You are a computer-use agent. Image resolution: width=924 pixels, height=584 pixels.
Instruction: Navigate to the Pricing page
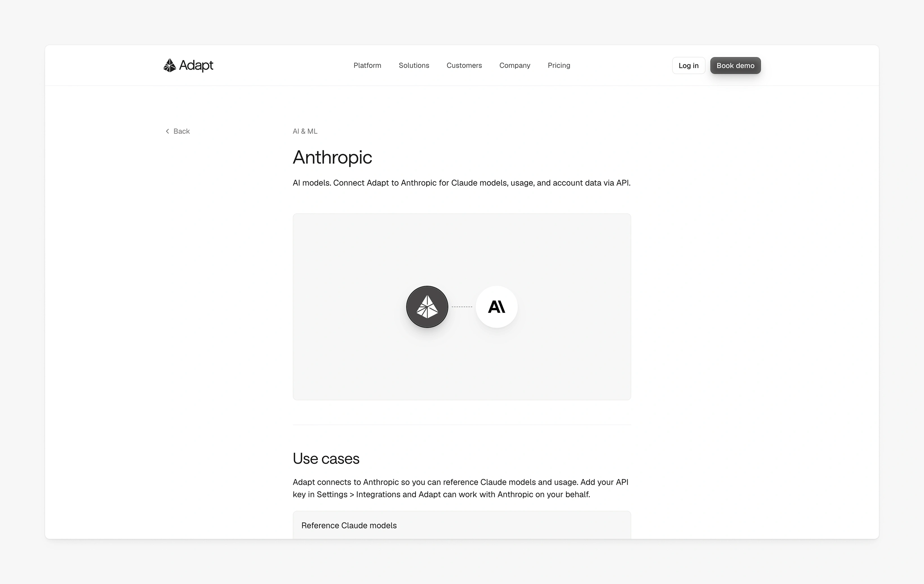point(559,65)
